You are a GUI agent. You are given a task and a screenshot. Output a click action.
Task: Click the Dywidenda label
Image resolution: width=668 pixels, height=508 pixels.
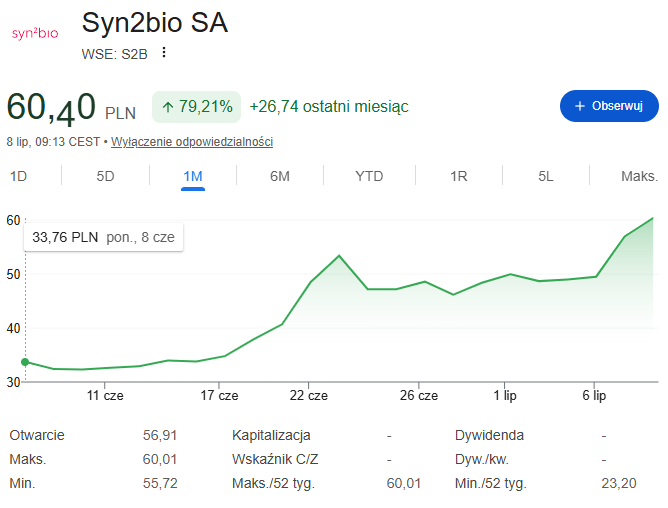(489, 435)
